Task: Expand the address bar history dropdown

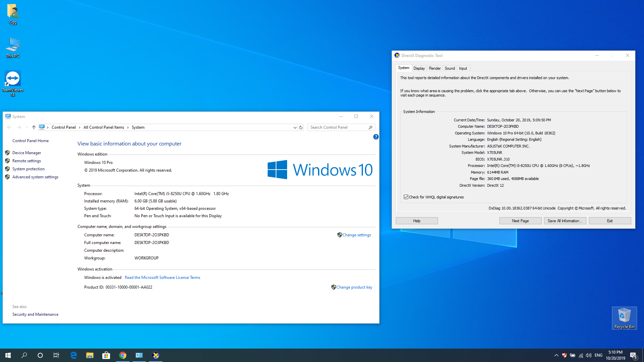Action: [295, 127]
